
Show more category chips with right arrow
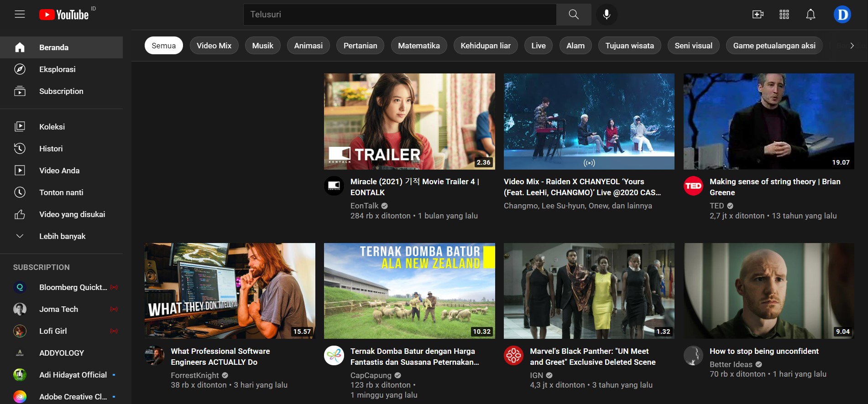(x=852, y=46)
